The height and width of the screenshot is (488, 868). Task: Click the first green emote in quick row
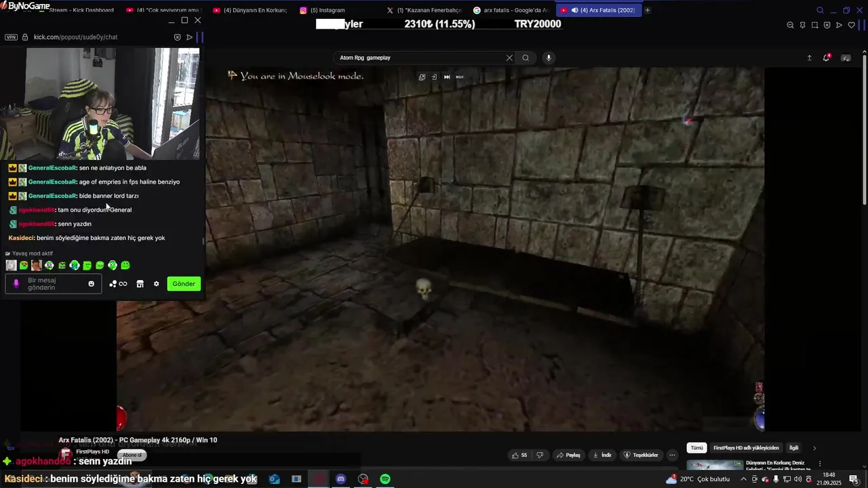[x=24, y=265]
